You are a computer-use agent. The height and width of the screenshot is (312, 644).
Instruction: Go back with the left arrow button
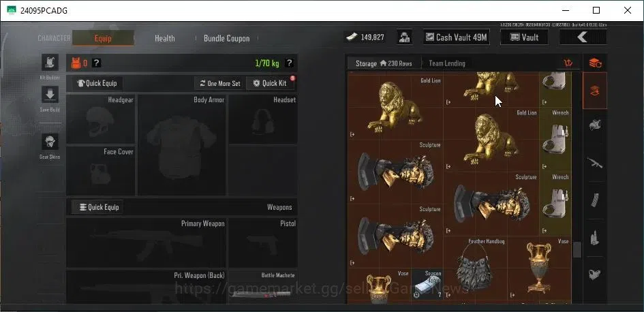[583, 37]
